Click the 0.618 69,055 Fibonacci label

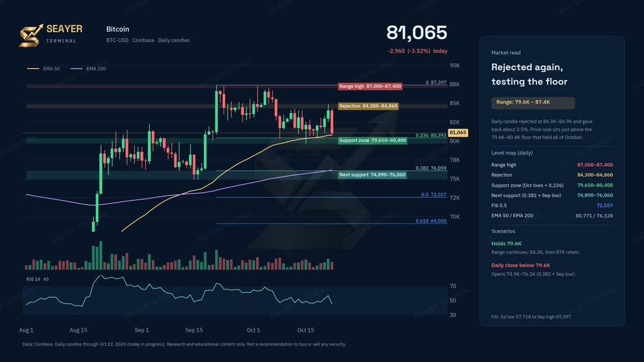tap(431, 221)
